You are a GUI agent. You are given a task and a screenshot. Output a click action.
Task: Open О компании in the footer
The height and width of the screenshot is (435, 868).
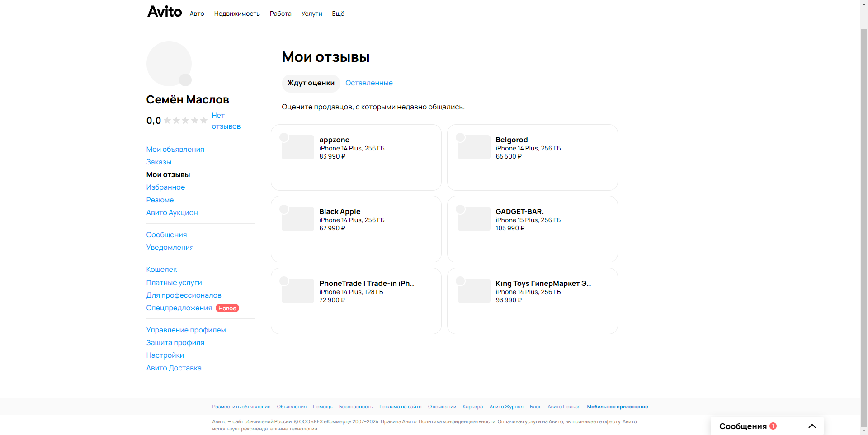442,407
